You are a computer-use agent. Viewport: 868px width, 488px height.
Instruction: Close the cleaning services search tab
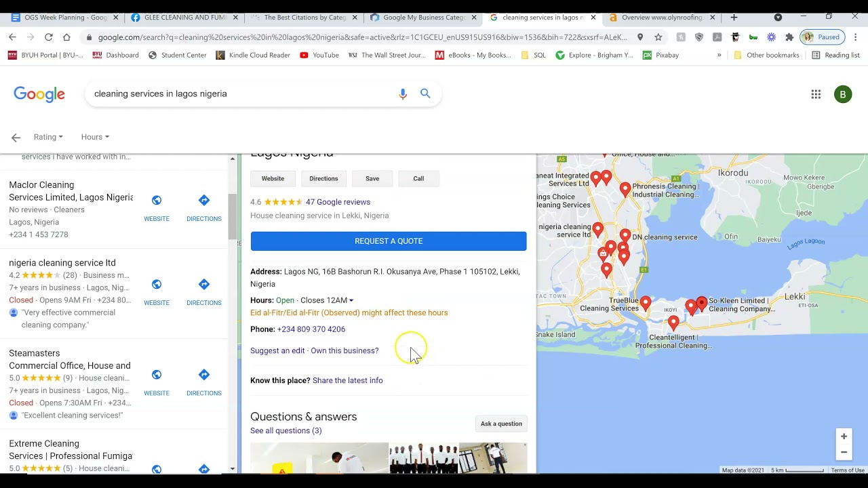coord(593,17)
